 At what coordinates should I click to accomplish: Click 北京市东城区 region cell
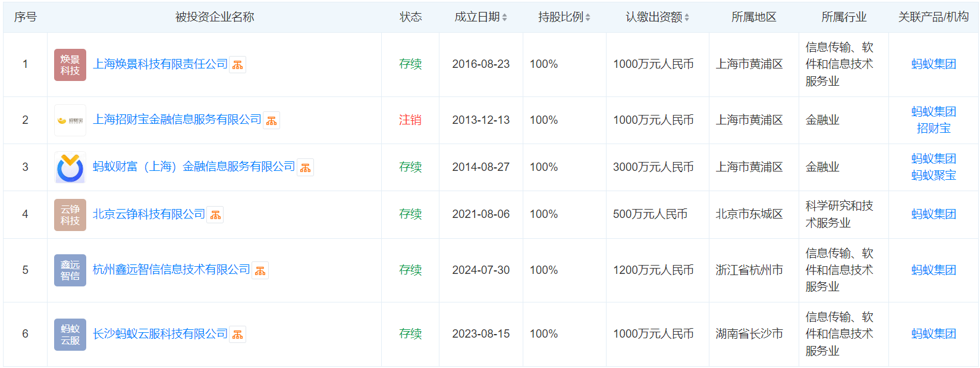pyautogui.click(x=749, y=214)
